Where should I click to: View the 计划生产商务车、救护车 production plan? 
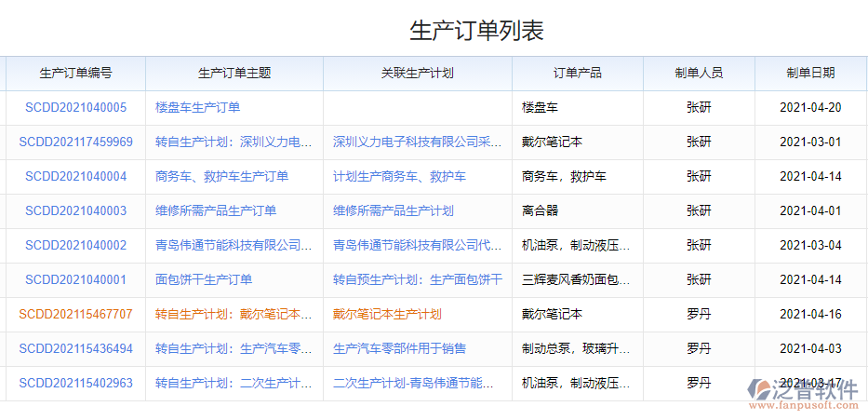(x=399, y=177)
